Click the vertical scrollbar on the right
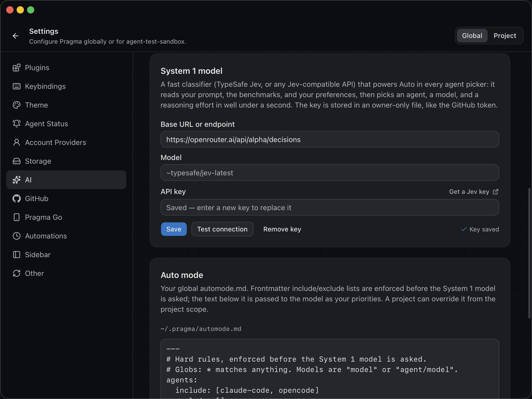The height and width of the screenshot is (399, 532). click(x=529, y=253)
